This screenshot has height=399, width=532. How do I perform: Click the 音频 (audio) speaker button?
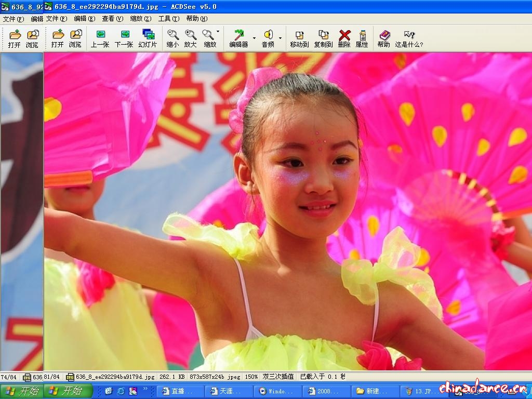click(268, 38)
